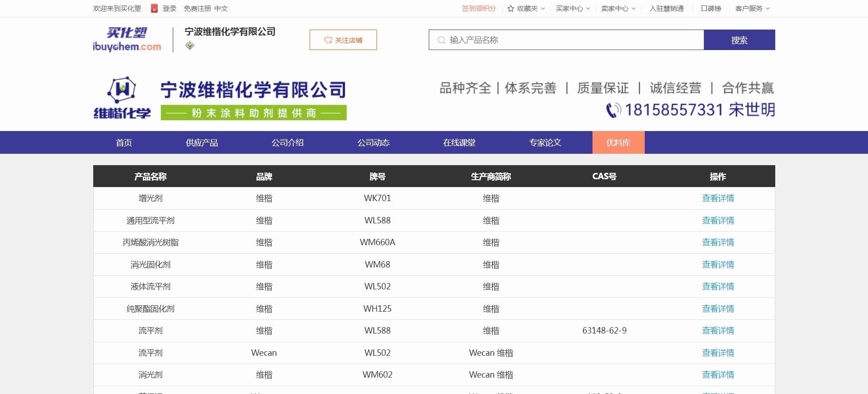868x394 pixels.
Task: Open the 首页 tab
Action: 124,142
